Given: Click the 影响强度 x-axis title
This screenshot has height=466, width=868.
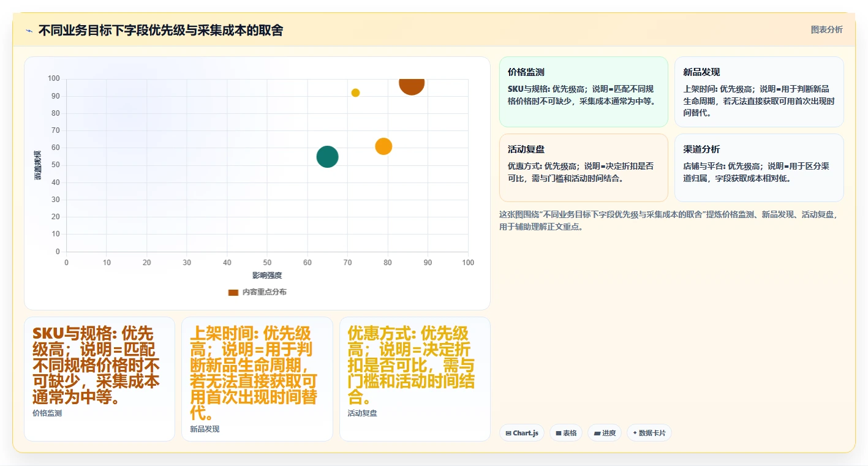Looking at the screenshot, I should click(267, 276).
